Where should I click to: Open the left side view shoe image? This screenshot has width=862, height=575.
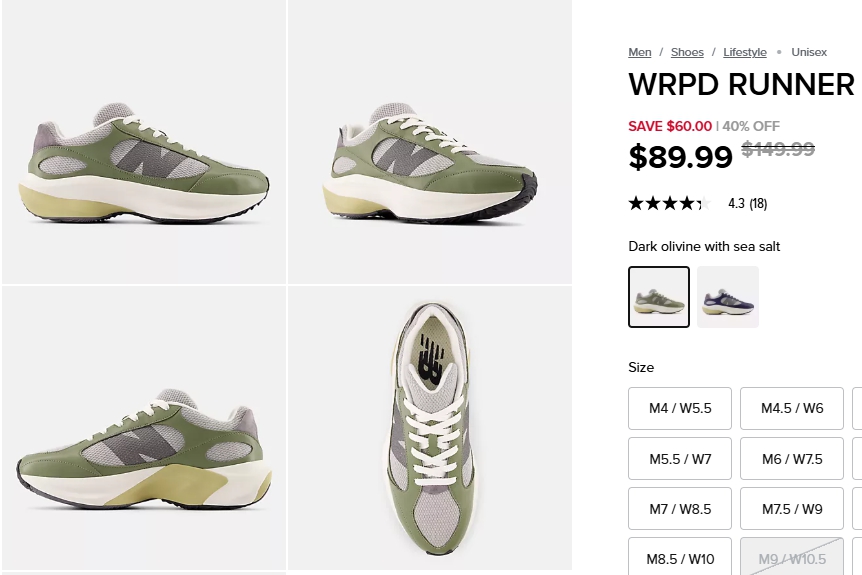click(x=143, y=142)
